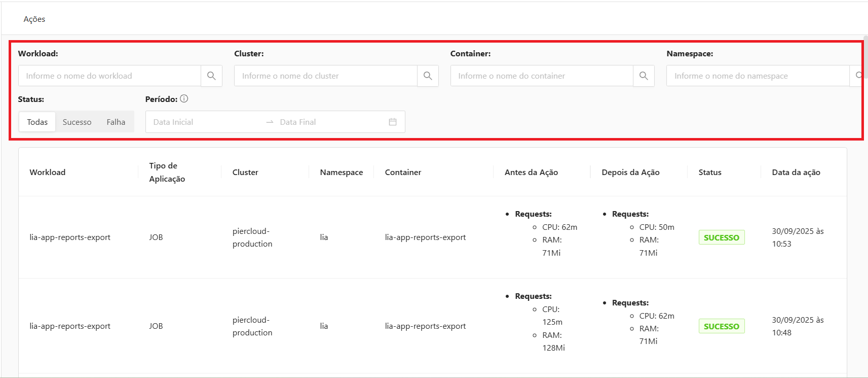
Task: Click the Workload column header
Action: [48, 173]
